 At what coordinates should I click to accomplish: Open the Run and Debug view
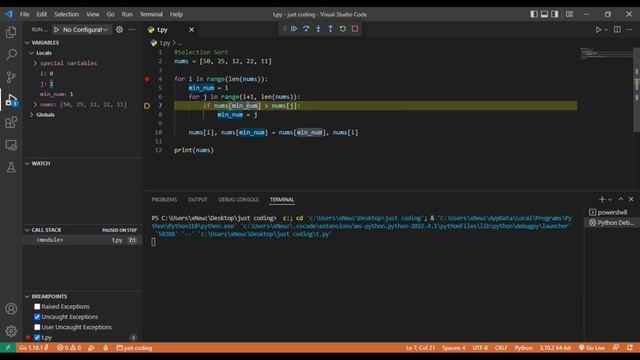pyautogui.click(x=11, y=100)
